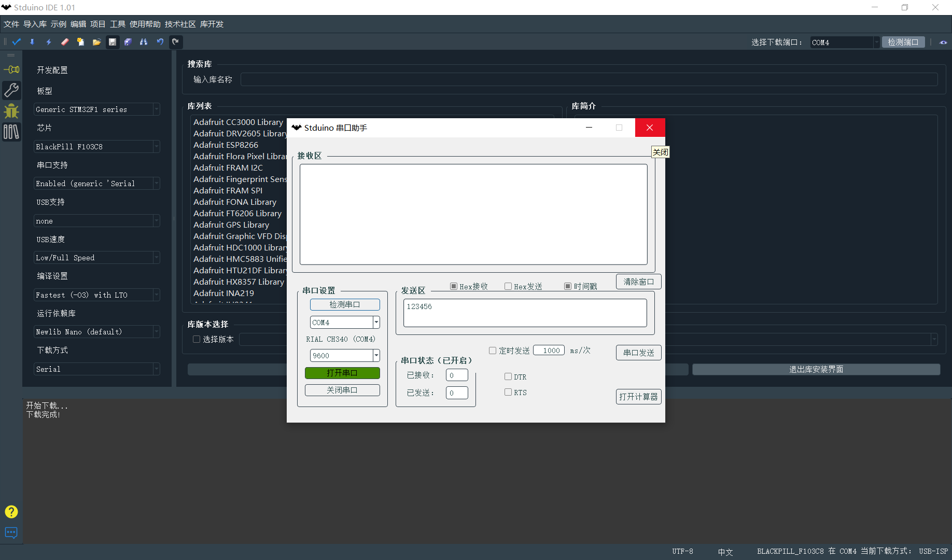This screenshot has height=560, width=952.
Task: Click the eye icon in top toolbar
Action: (x=943, y=43)
